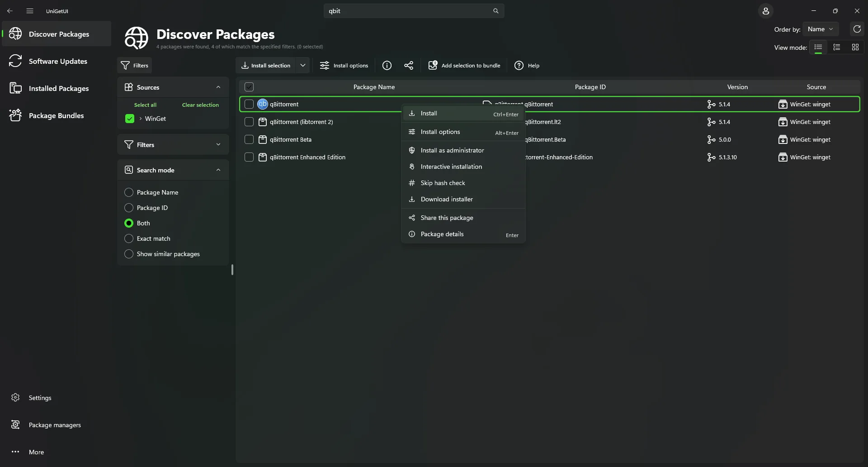This screenshot has height=467, width=868.
Task: Open Help from the toolbar
Action: [x=527, y=66]
